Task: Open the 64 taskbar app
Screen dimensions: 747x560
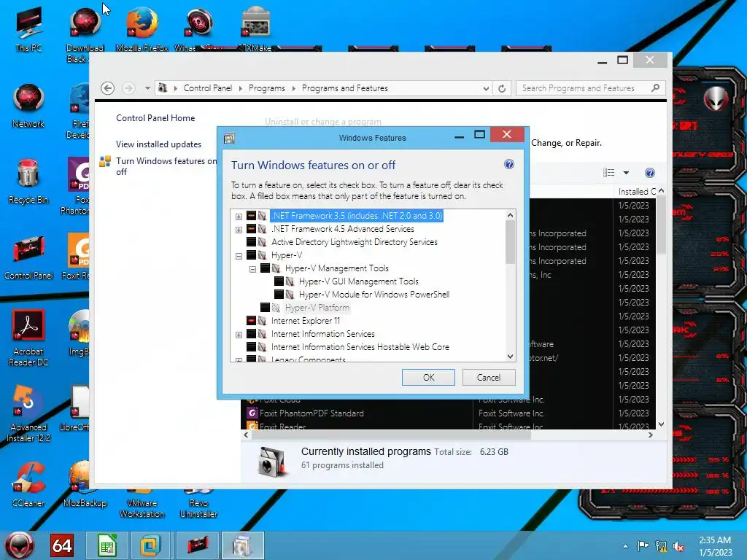Action: coord(62,545)
